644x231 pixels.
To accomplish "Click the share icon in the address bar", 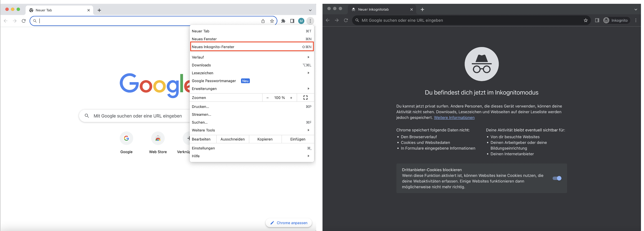I will point(263,21).
